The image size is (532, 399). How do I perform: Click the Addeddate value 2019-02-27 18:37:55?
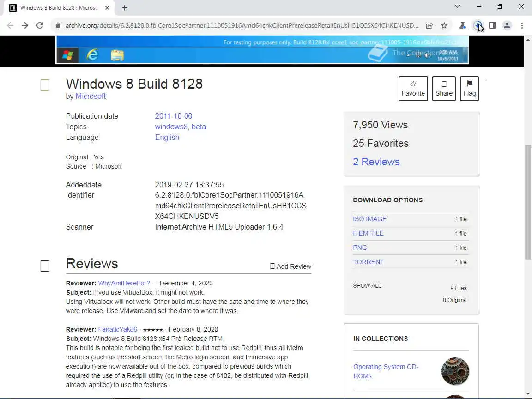[189, 185]
